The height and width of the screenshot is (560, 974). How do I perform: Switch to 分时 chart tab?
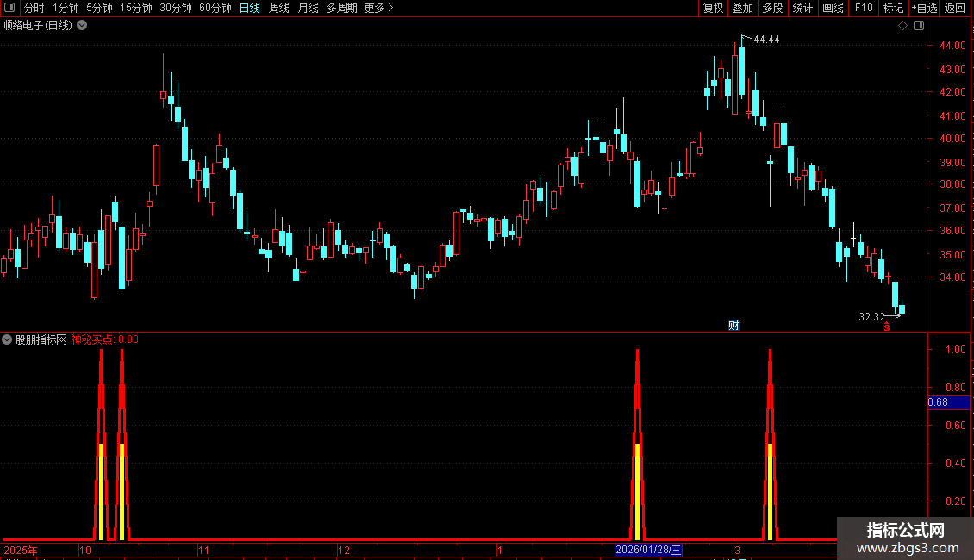click(34, 8)
